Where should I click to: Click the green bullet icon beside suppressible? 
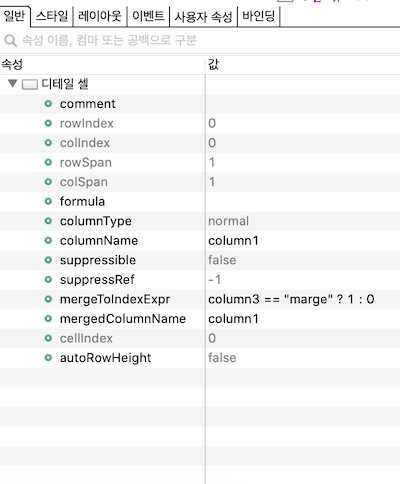point(48,260)
